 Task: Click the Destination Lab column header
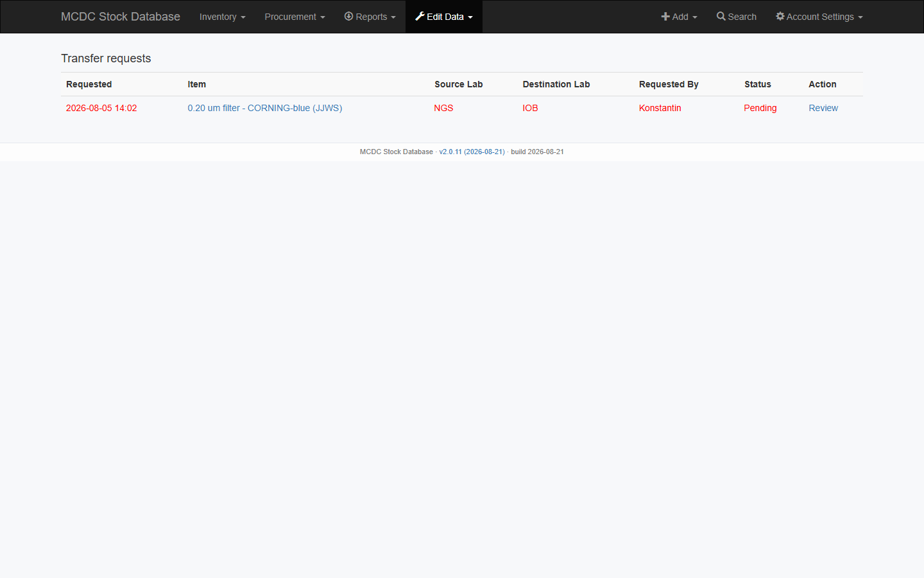556,84
